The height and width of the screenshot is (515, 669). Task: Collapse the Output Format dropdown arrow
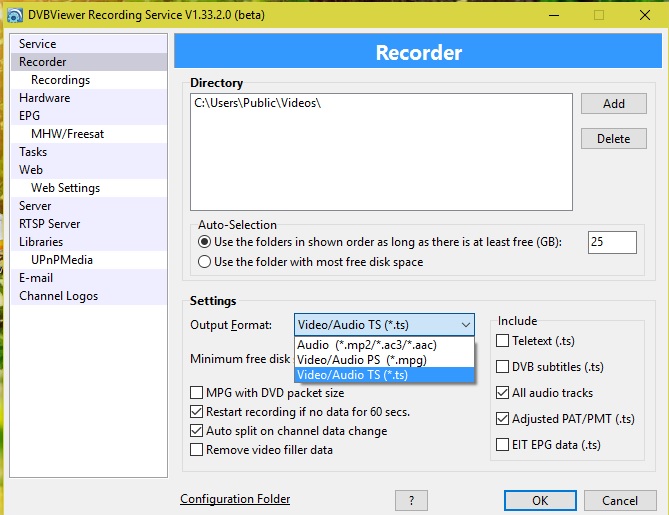click(466, 325)
